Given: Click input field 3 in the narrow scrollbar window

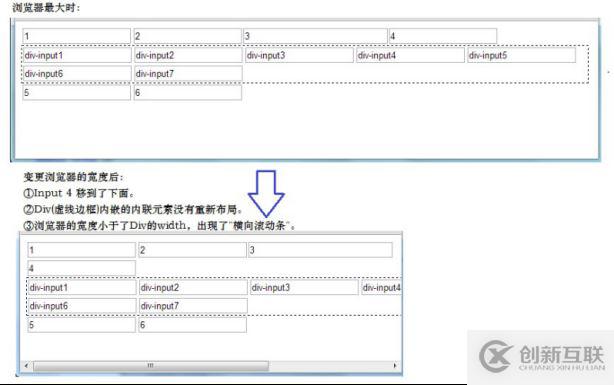Looking at the screenshot, I should (320, 250).
